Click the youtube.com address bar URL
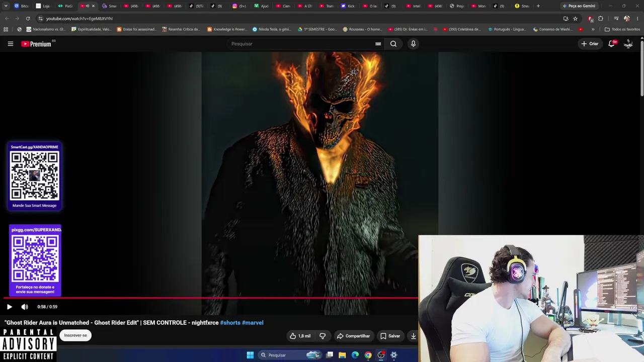Viewport: 644px width, 362px height. (79, 19)
